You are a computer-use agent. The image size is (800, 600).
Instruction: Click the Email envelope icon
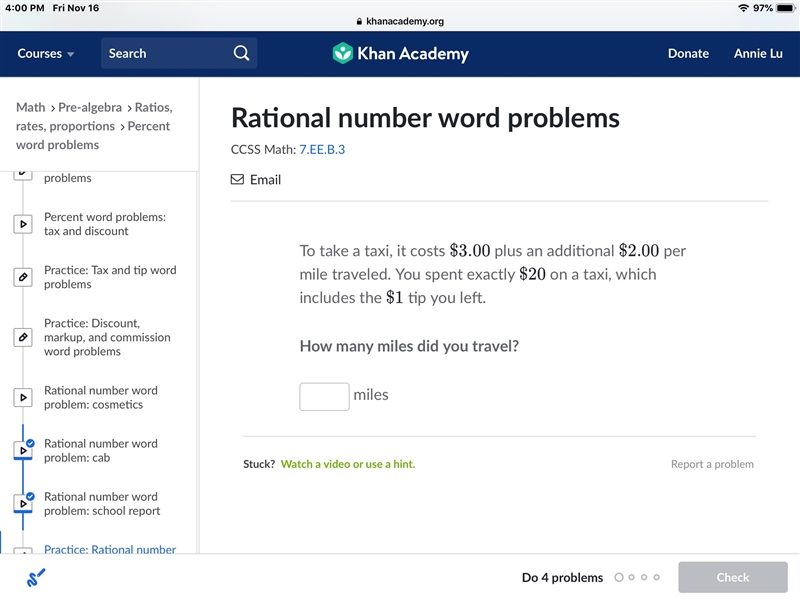(237, 179)
